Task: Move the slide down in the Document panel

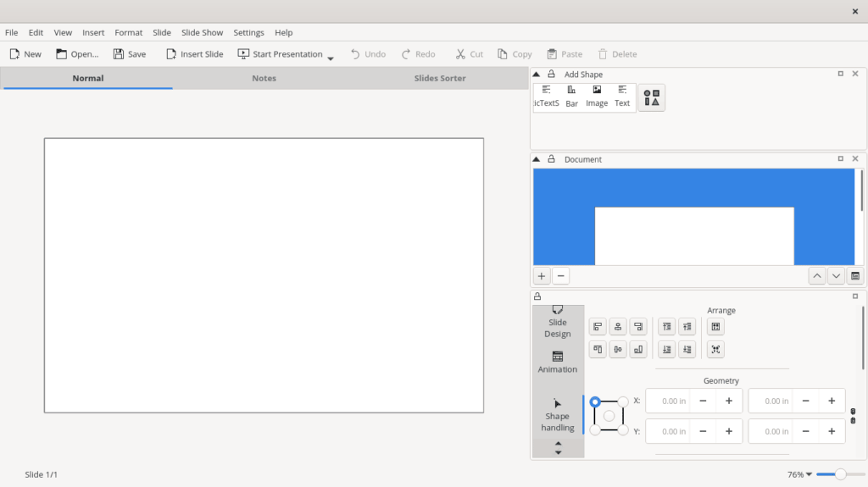Action: 836,276
